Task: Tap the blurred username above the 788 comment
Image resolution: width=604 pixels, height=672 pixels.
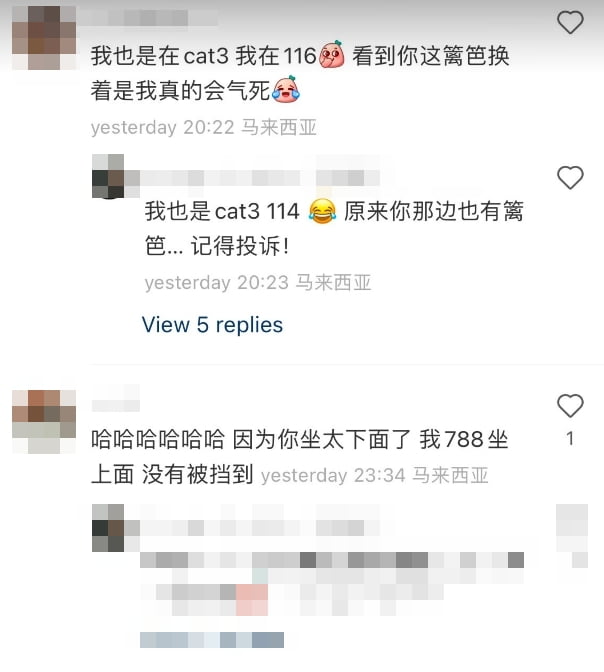Action: (x=116, y=399)
